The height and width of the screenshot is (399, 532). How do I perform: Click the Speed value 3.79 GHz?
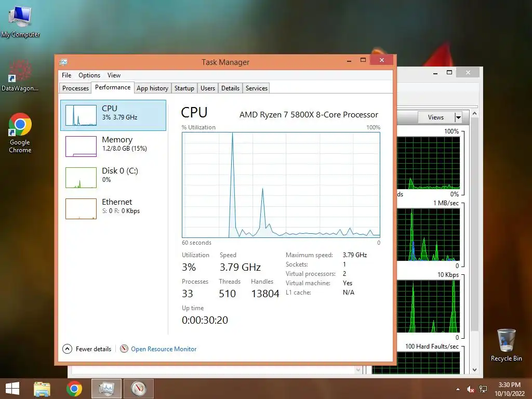[x=240, y=267]
